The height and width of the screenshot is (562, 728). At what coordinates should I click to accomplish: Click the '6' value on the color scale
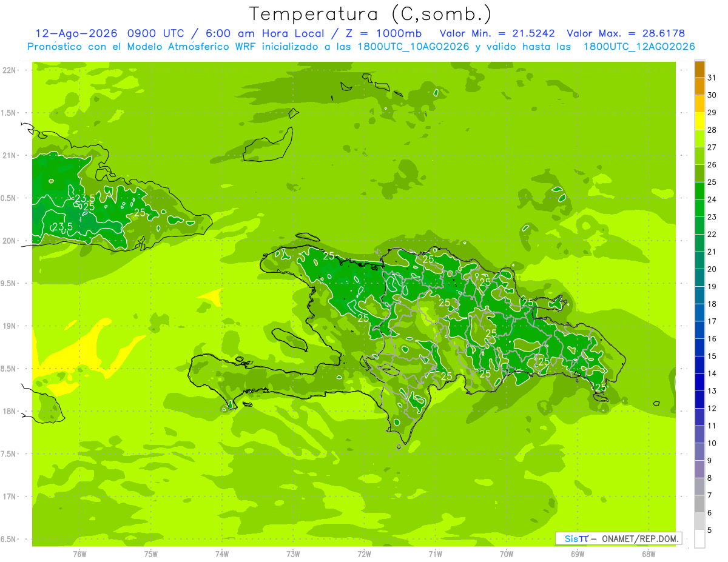click(710, 513)
